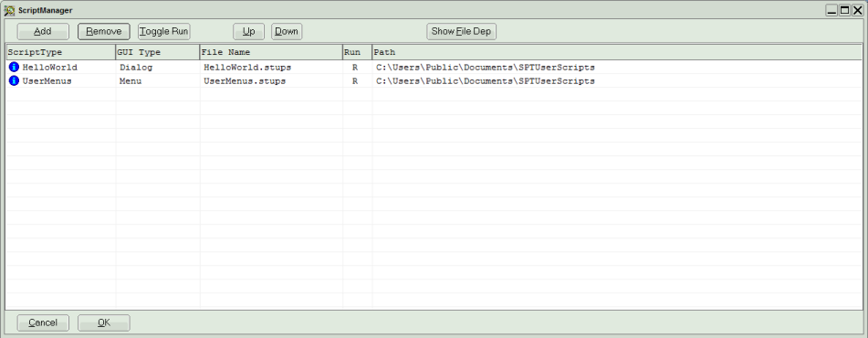The image size is (868, 338).
Task: Move the script Up
Action: click(x=248, y=32)
